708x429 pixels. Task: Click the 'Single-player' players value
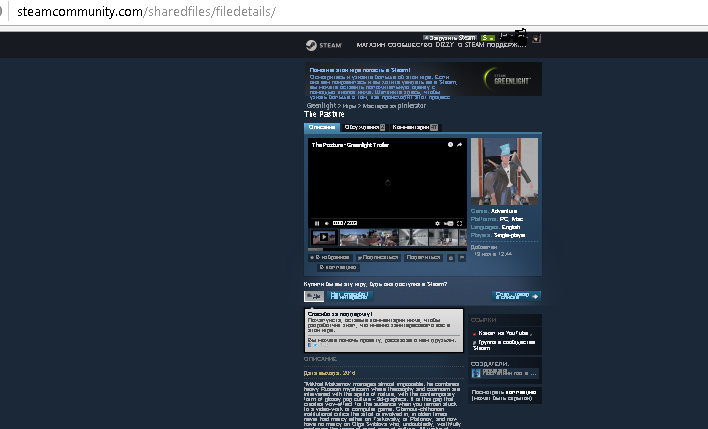click(509, 236)
